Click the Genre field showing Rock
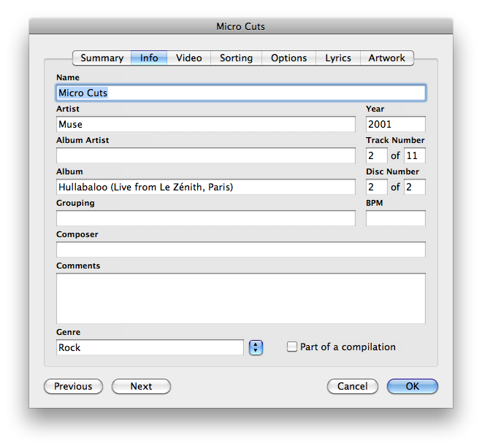This screenshot has width=482, height=448. point(150,347)
